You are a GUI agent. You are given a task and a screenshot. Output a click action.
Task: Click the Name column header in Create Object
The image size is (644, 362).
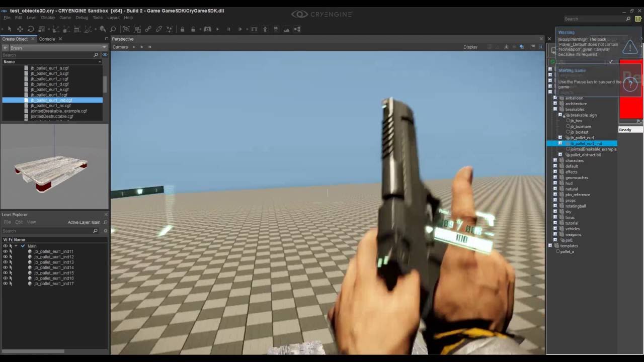(x=52, y=62)
